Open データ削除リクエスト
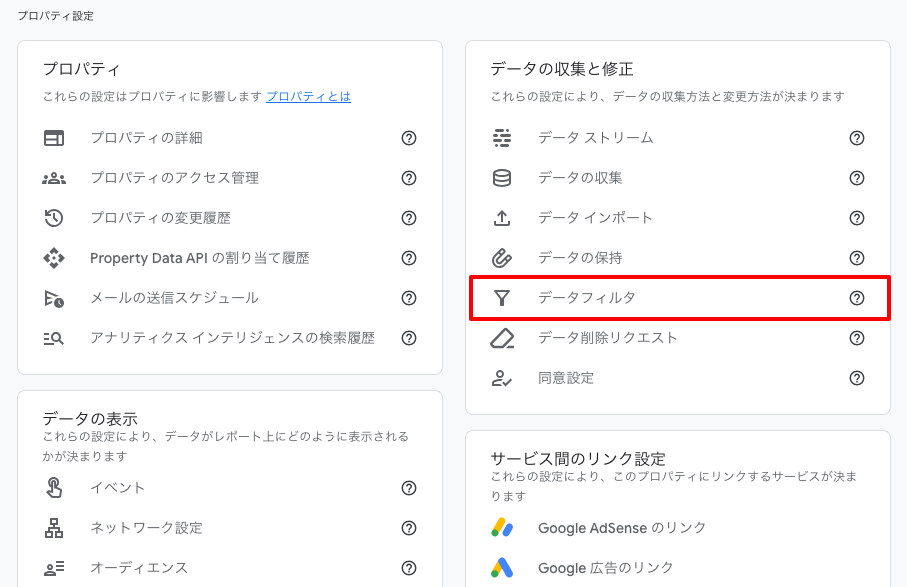This screenshot has height=587, width=907. [x=608, y=338]
